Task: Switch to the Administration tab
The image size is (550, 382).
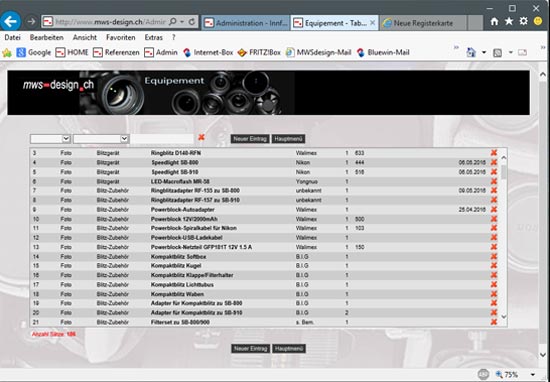Action: 246,23
